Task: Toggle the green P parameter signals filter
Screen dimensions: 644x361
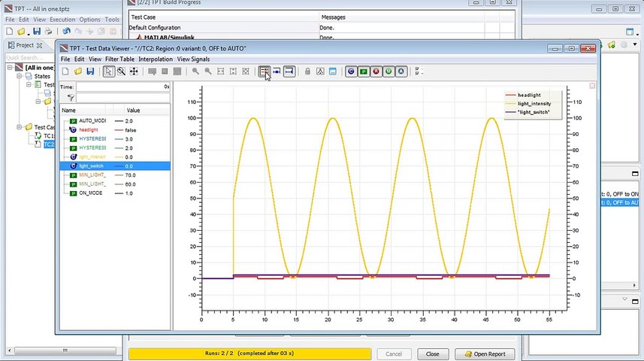Action: tap(363, 71)
